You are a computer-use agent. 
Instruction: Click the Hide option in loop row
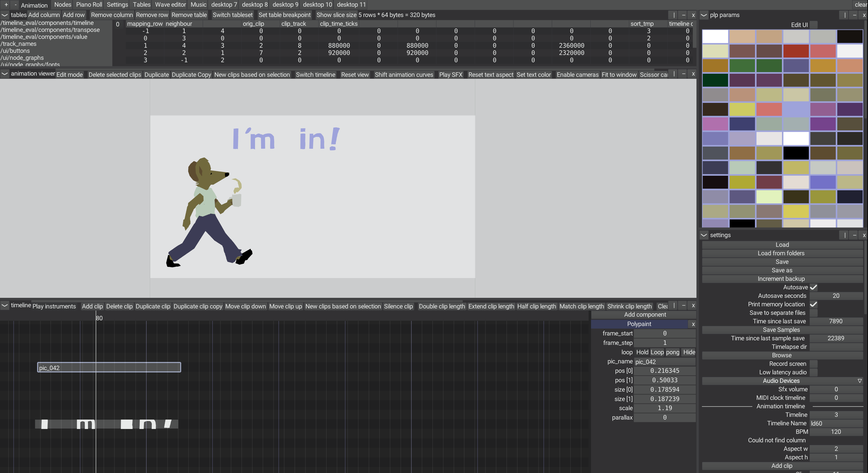(x=689, y=352)
